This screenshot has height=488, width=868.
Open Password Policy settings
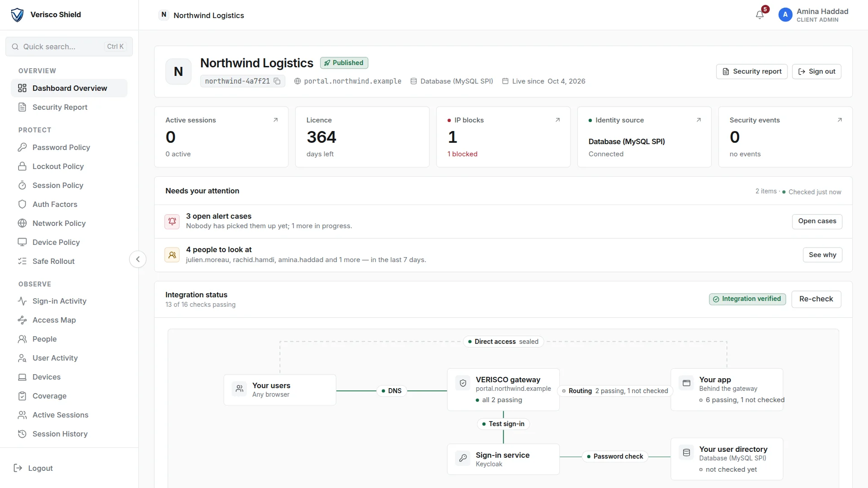69,147
